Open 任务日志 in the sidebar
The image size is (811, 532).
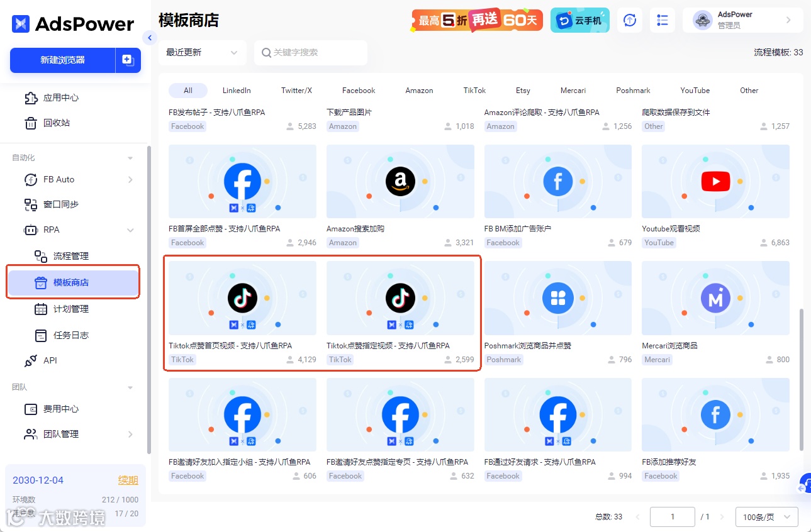71,335
